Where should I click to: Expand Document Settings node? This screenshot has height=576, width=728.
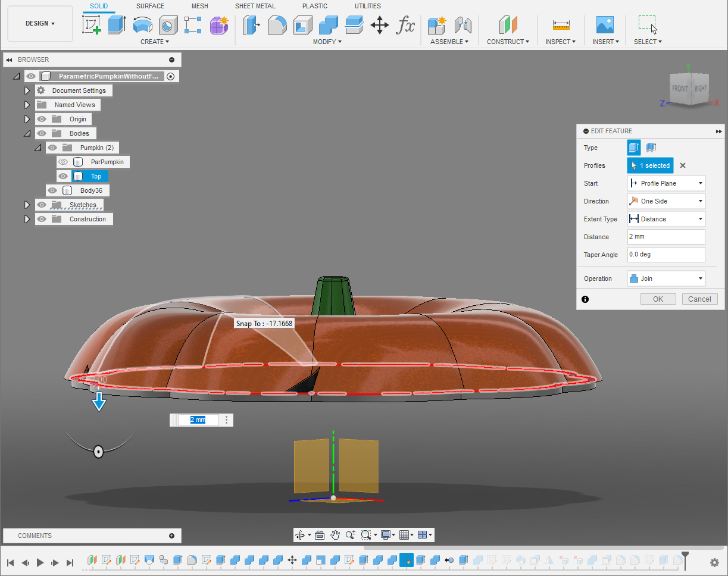click(x=27, y=90)
